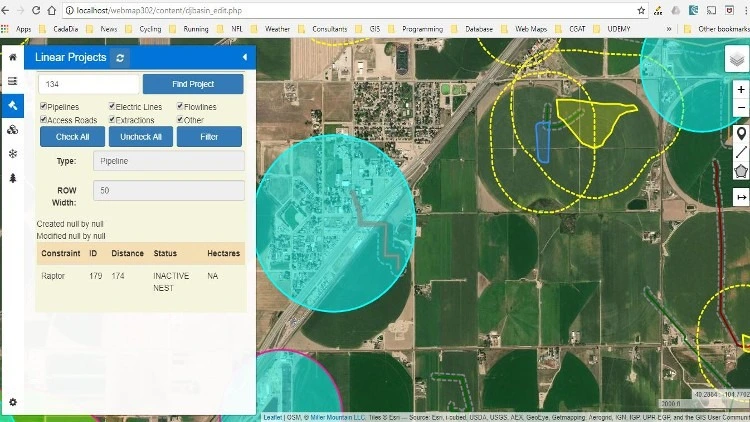Click the Uncheck All button
The image size is (750, 422).
141,137
